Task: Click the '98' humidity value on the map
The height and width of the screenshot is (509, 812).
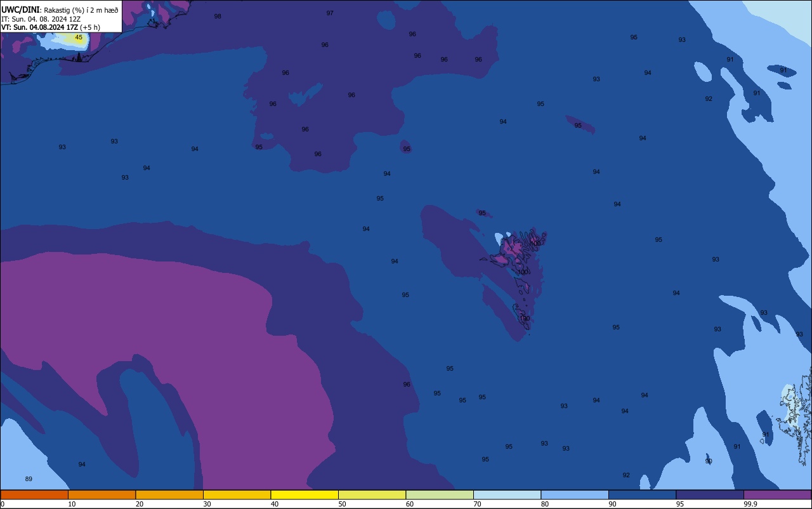Action: click(218, 17)
